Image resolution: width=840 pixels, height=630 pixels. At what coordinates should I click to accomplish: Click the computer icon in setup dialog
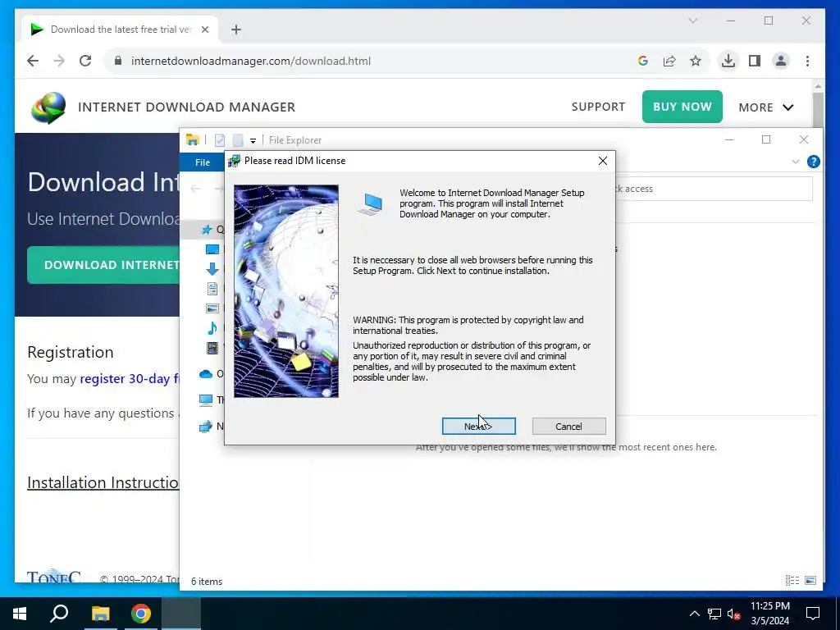(x=371, y=204)
